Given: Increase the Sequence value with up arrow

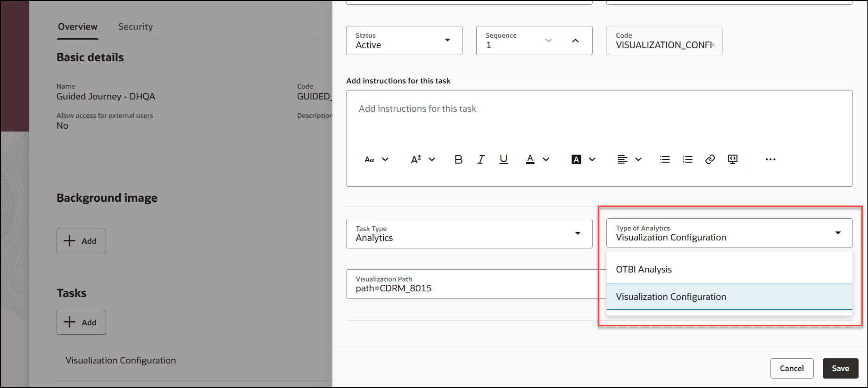Looking at the screenshot, I should point(575,41).
